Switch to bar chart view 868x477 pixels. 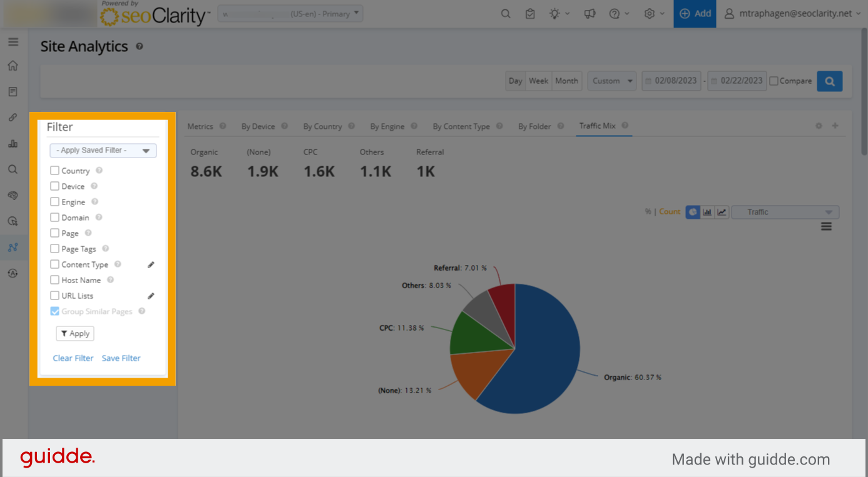[x=707, y=212]
